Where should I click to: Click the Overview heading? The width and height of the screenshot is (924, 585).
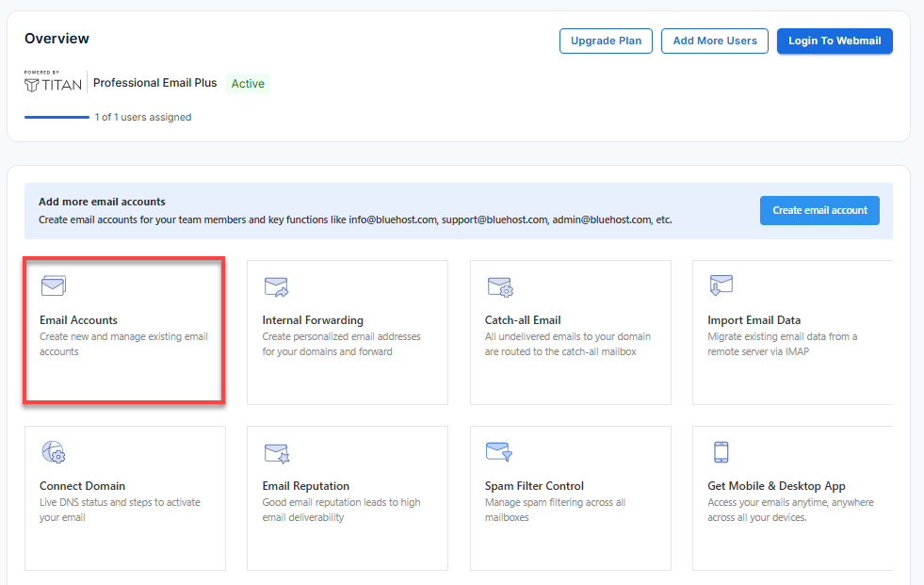point(57,39)
